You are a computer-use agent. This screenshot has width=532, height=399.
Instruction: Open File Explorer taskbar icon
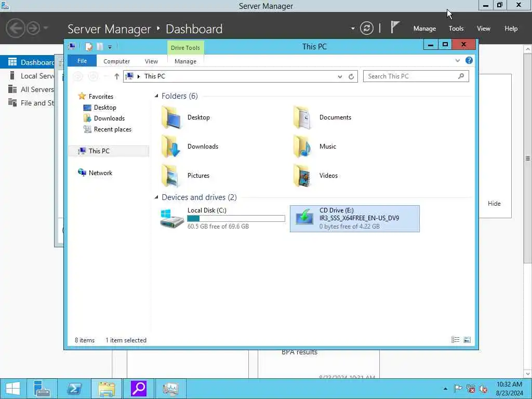pyautogui.click(x=107, y=389)
